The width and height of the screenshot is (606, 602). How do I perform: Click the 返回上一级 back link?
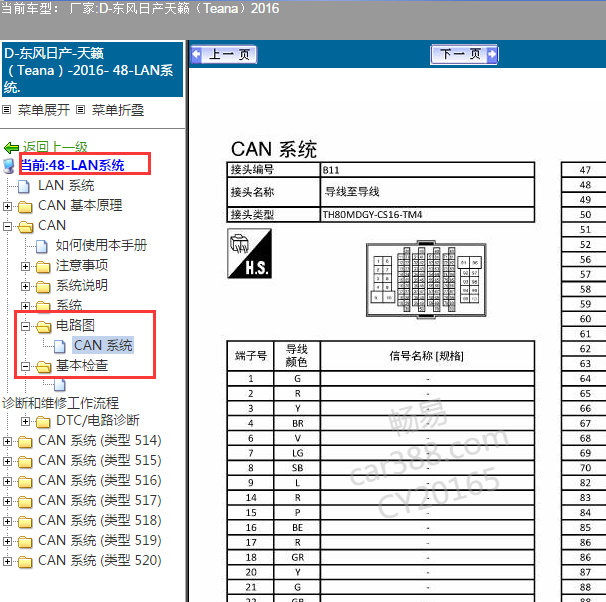tap(55, 147)
